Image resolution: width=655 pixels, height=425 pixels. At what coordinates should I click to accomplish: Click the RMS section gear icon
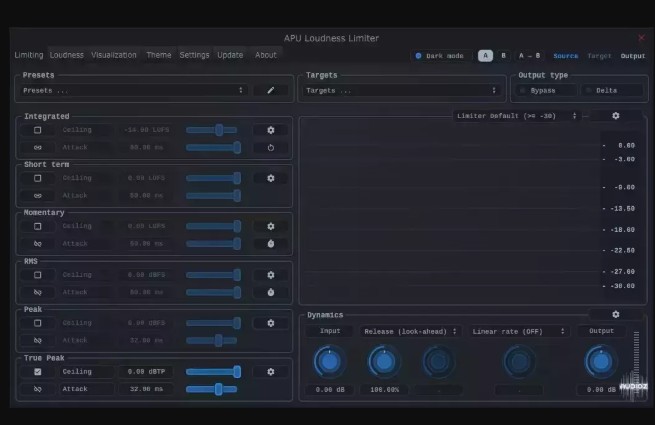270,275
